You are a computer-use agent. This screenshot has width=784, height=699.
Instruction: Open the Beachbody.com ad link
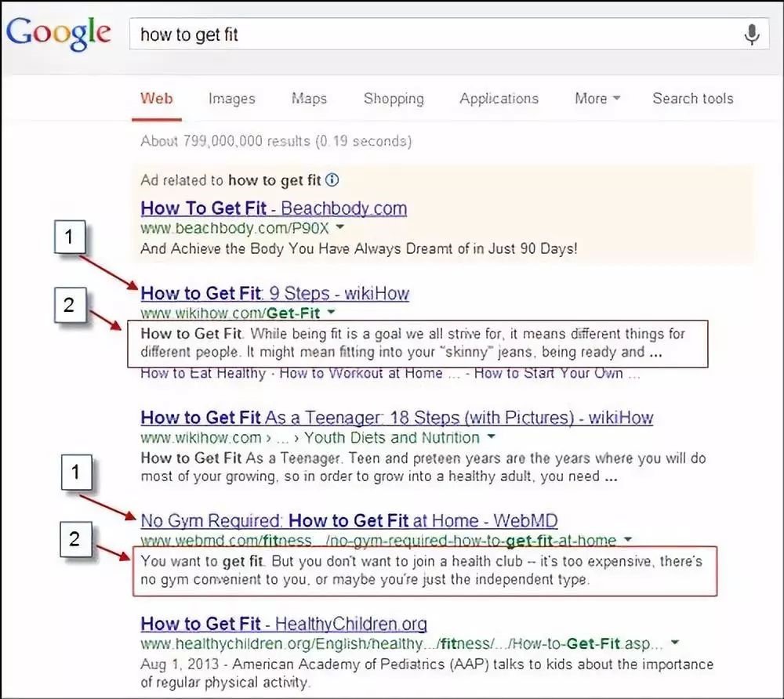[274, 208]
